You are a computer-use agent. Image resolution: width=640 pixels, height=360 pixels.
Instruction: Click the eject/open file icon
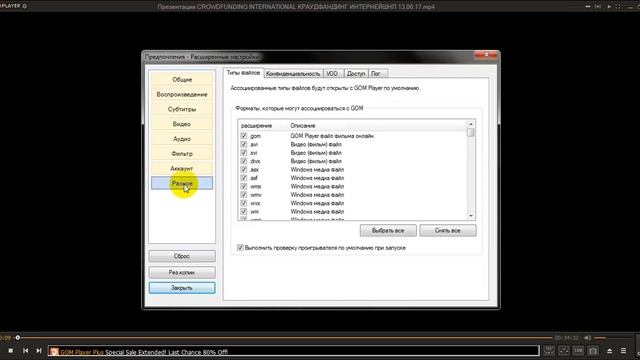(609, 351)
